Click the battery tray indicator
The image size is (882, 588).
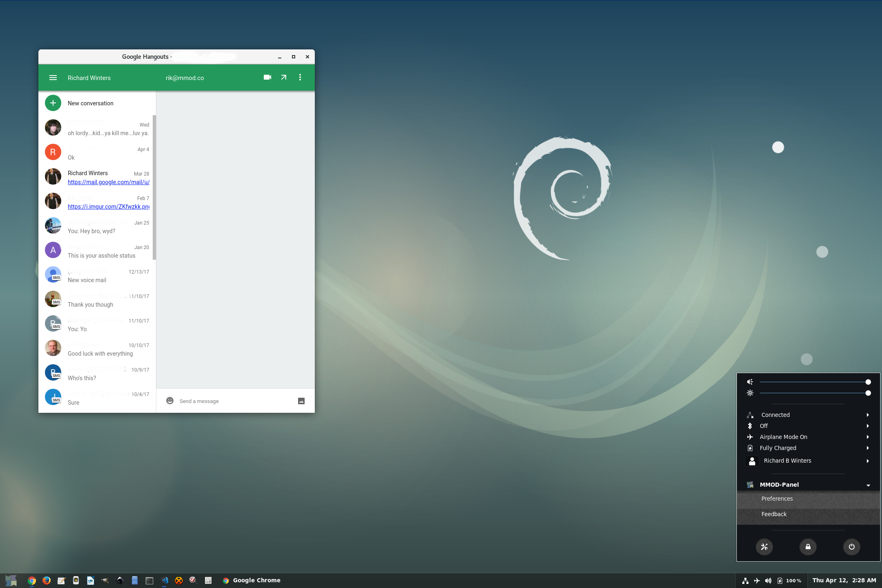click(789, 581)
